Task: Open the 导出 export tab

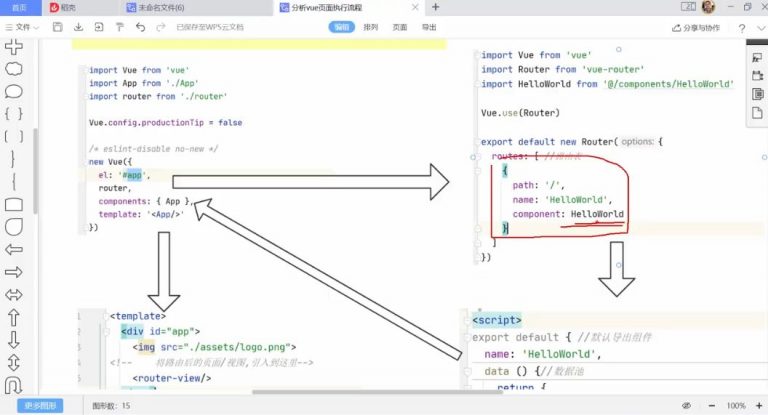Action: pos(428,27)
